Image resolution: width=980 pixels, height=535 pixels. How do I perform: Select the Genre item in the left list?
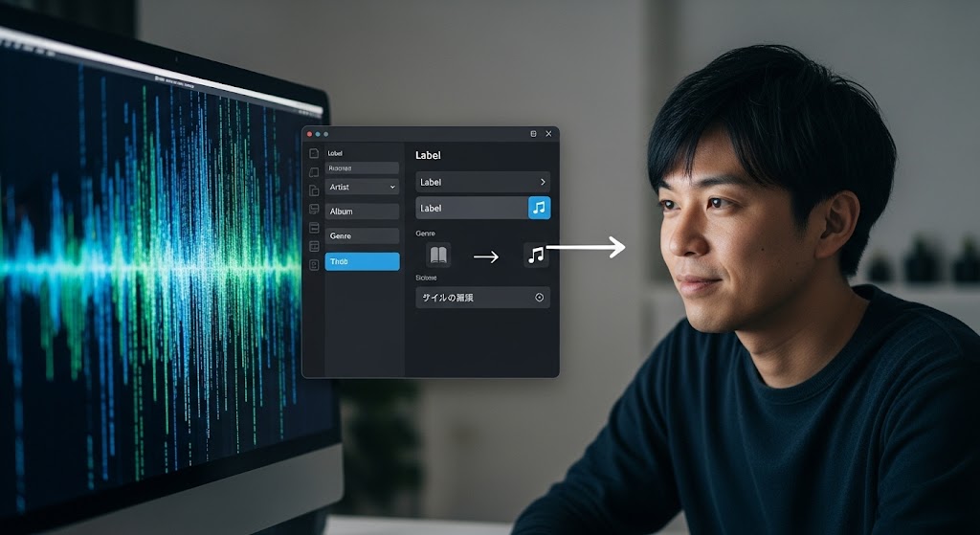tap(362, 235)
